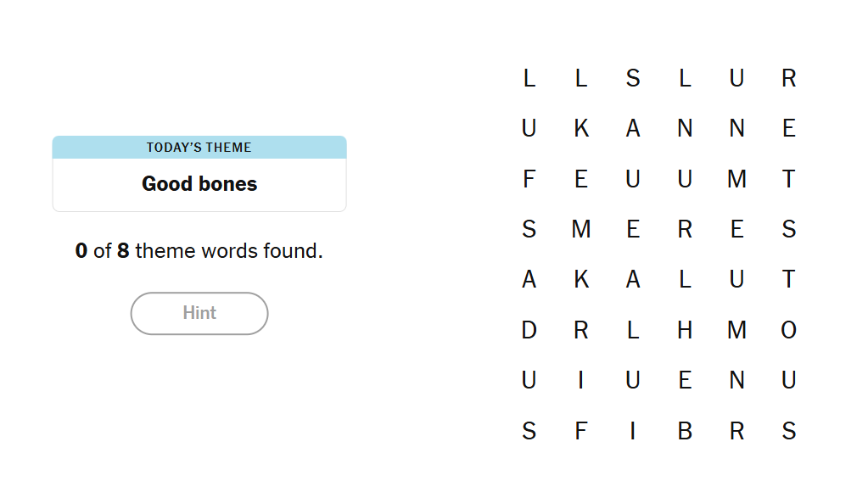Tap the F starting the third row
The image size is (868, 492).
(529, 179)
